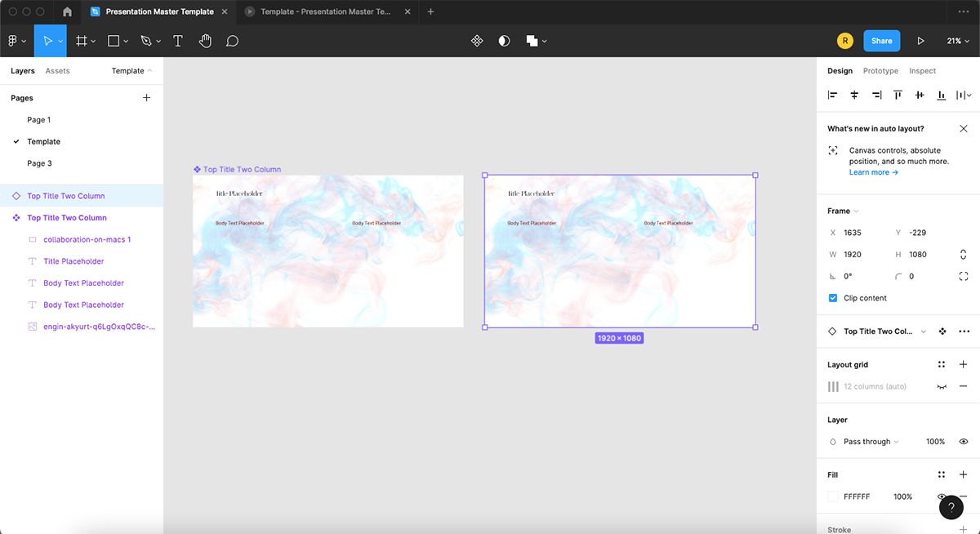Select the Hand tool
Image resolution: width=980 pixels, height=534 pixels.
[x=205, y=40]
